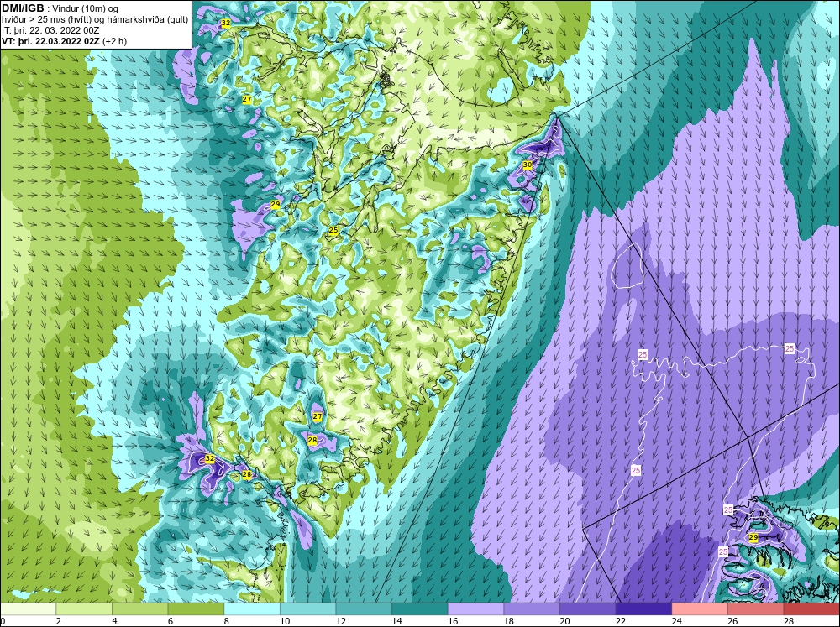Click the legend scale number 8

[x=226, y=621]
